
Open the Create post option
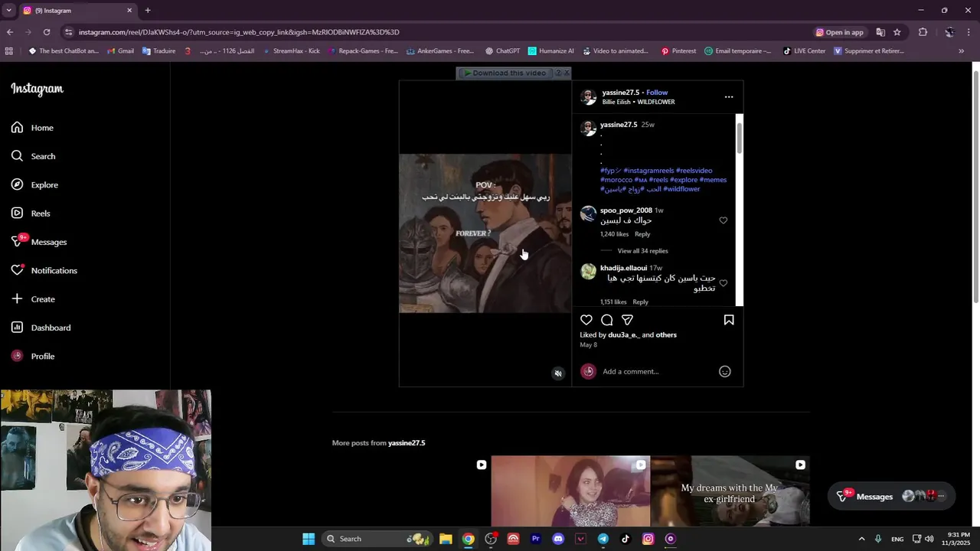pos(33,299)
